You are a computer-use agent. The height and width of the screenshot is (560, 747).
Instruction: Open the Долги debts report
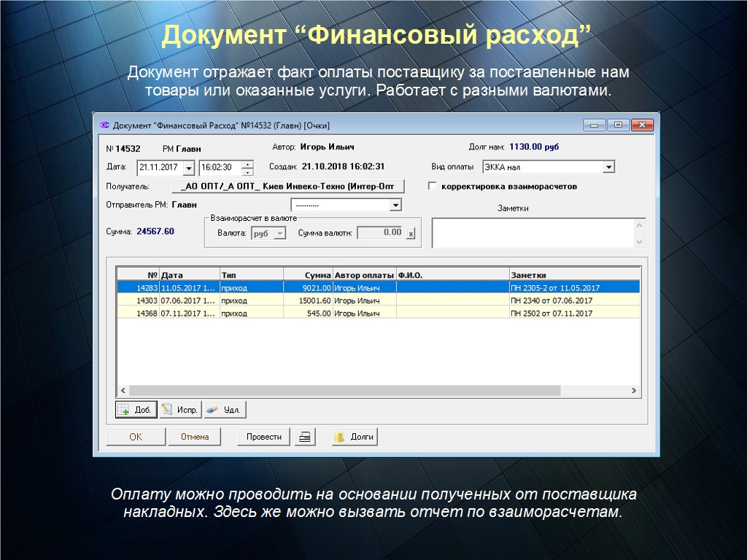click(355, 437)
